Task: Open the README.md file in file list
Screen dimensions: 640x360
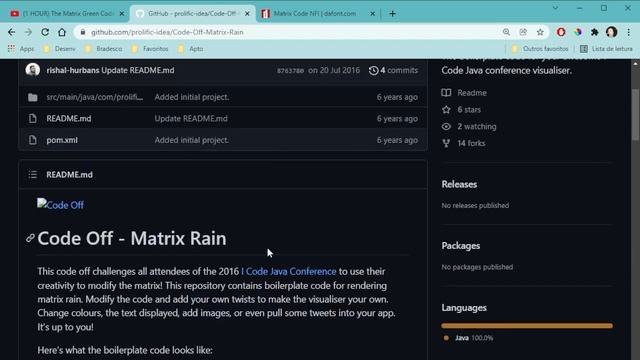Action: click(69, 118)
